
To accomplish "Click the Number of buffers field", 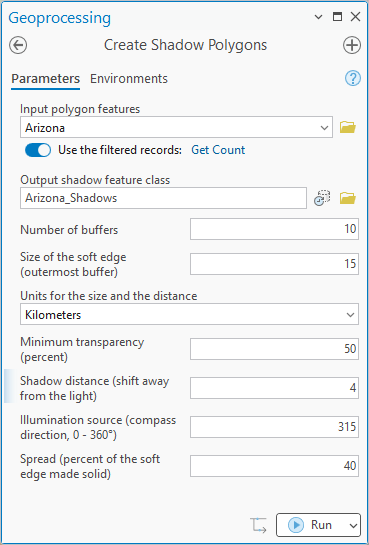I will pyautogui.click(x=274, y=229).
